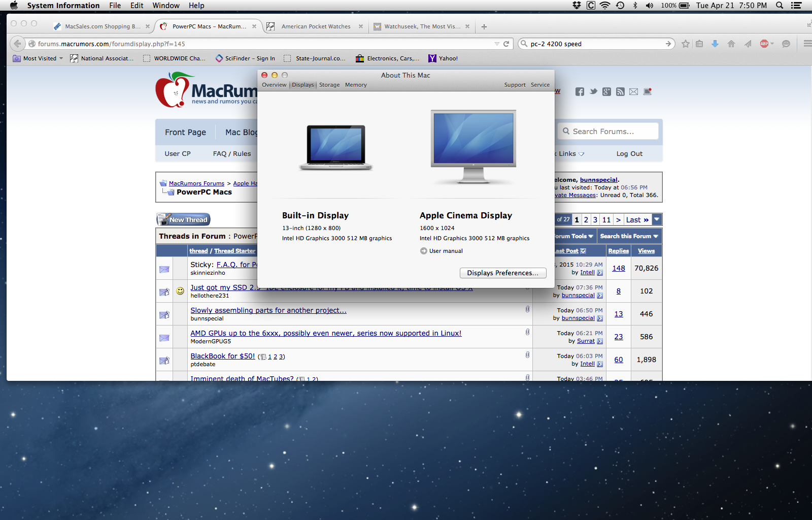Click the New Thread button
812x520 pixels.
pos(184,219)
